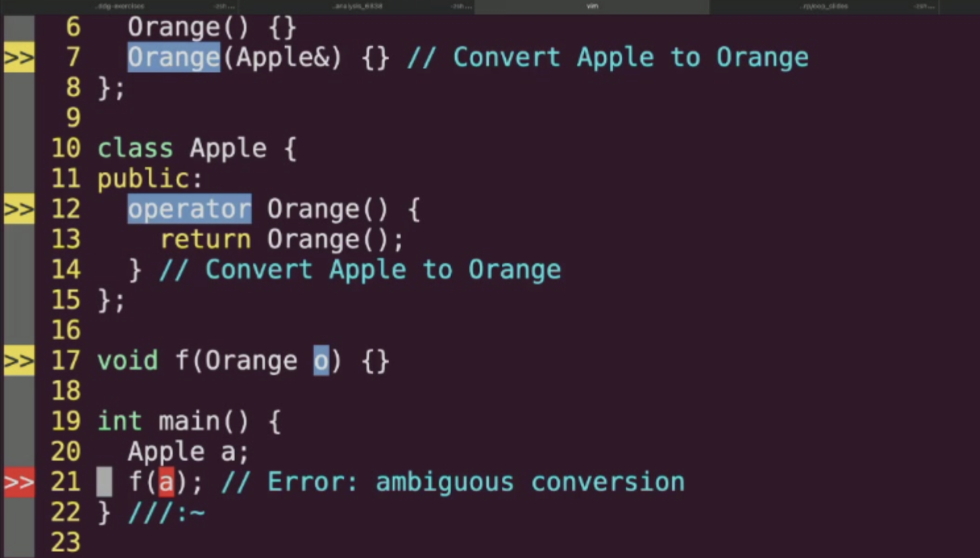Click 'main' in the int main() line
980x558 pixels.
[189, 421]
